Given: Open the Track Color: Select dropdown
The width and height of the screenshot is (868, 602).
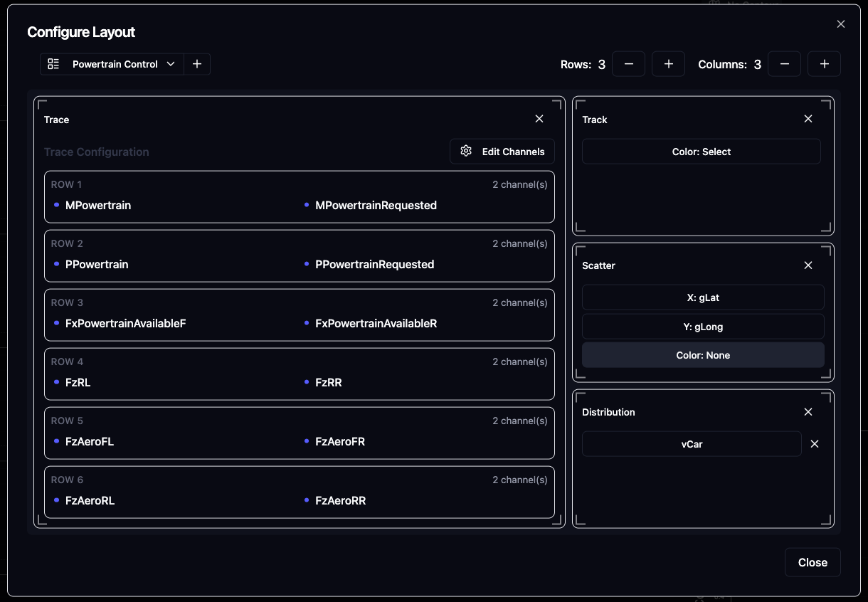Looking at the screenshot, I should [x=702, y=152].
